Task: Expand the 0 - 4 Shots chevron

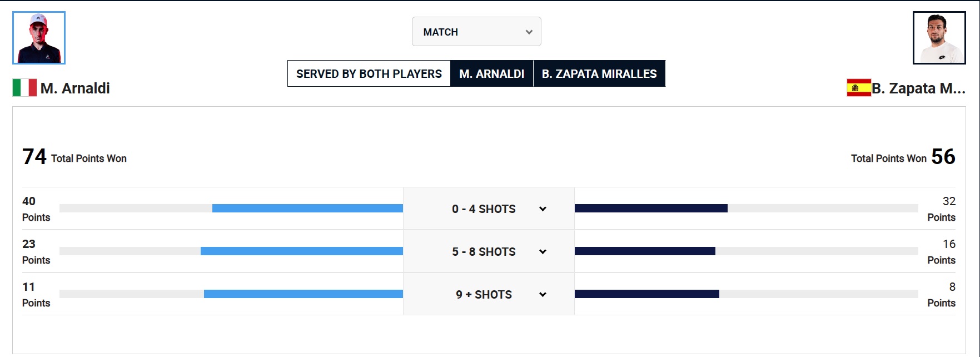Action: coord(543,209)
